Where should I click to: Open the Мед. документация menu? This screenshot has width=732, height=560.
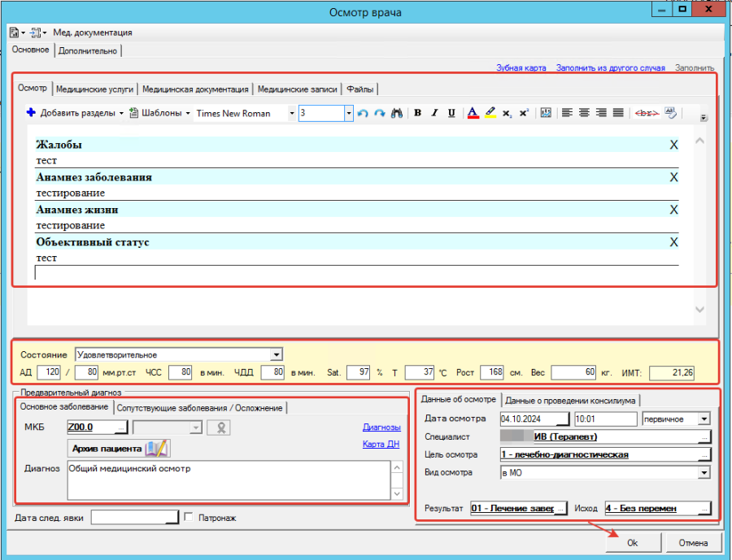pyautogui.click(x=93, y=33)
